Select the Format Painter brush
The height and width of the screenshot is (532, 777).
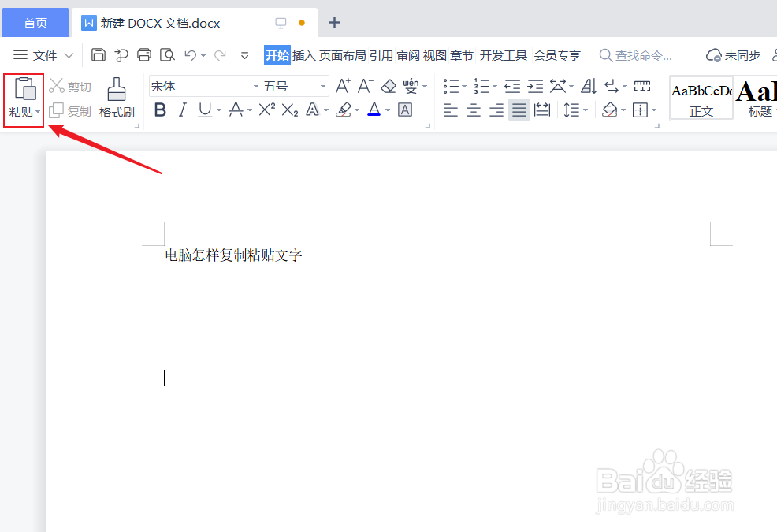click(x=117, y=99)
